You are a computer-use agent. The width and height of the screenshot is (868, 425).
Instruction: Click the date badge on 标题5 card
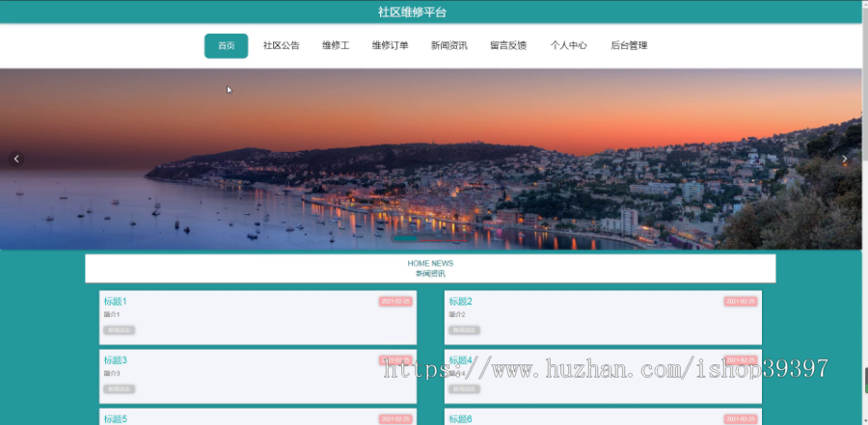click(x=395, y=419)
